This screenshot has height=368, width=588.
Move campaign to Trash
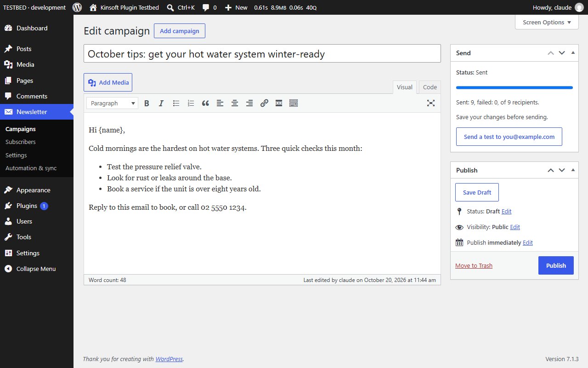click(x=474, y=265)
